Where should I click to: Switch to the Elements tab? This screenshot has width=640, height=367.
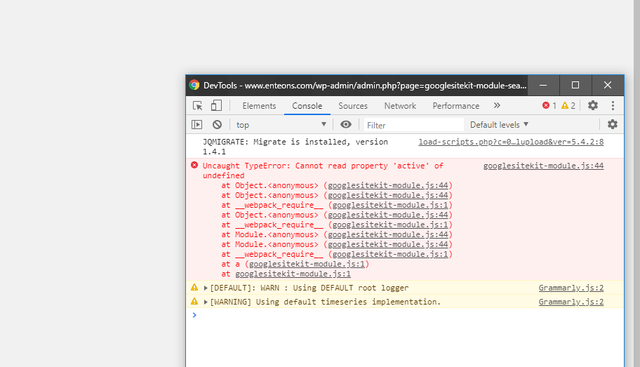259,106
